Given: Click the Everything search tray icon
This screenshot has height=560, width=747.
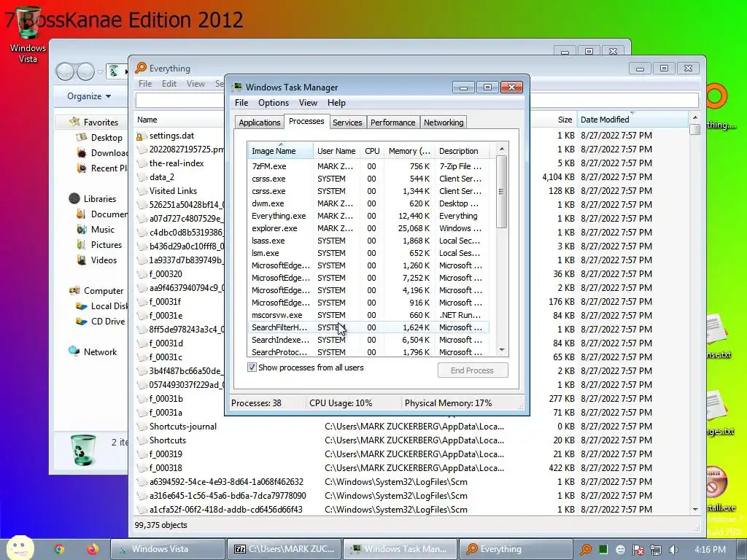Looking at the screenshot, I should (x=586, y=550).
